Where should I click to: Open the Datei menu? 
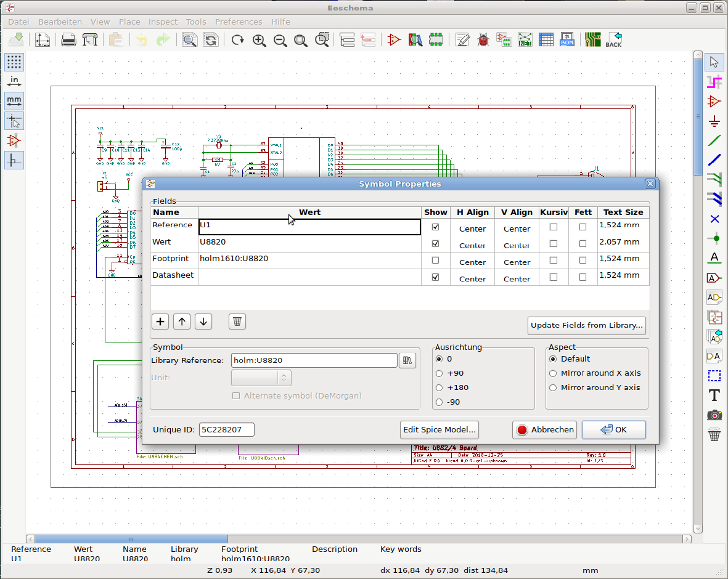point(18,22)
